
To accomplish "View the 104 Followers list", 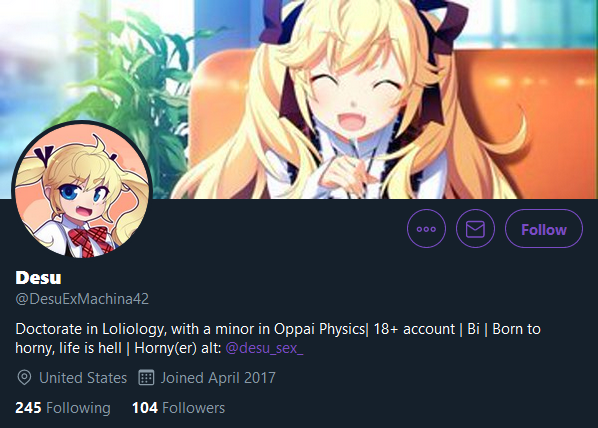I will pos(178,408).
